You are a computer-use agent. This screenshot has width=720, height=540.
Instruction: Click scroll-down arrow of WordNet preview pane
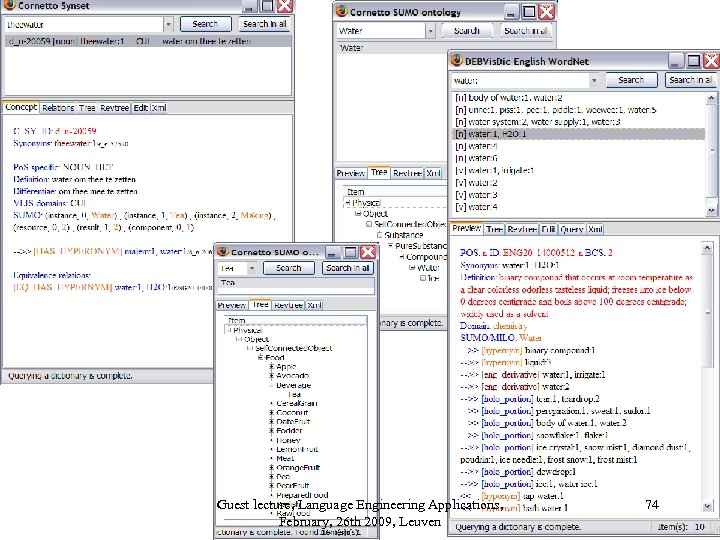707,506
